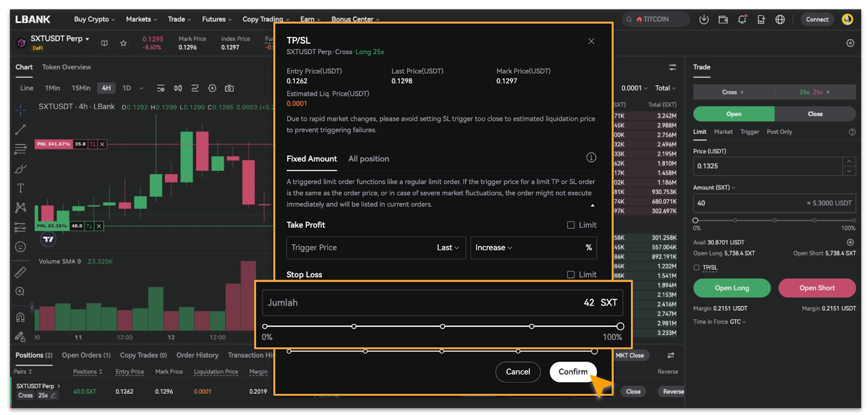This screenshot has width=868, height=415.
Task: Open the Fibonacci/horizontal lines tool
Action: tap(21, 149)
